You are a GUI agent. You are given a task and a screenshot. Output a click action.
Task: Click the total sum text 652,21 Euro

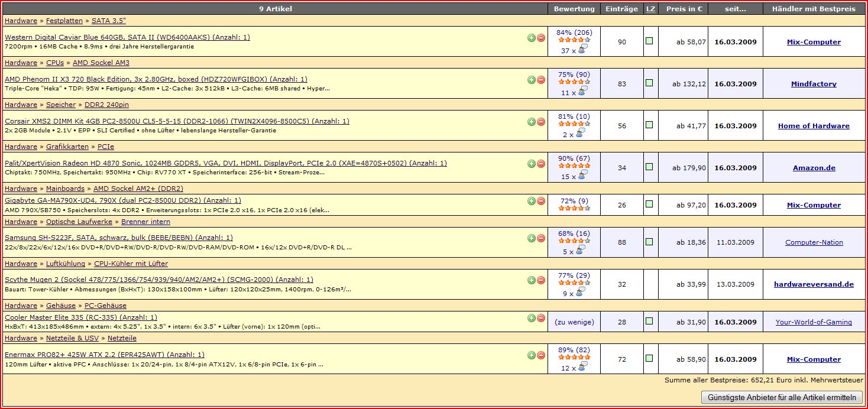(763, 380)
